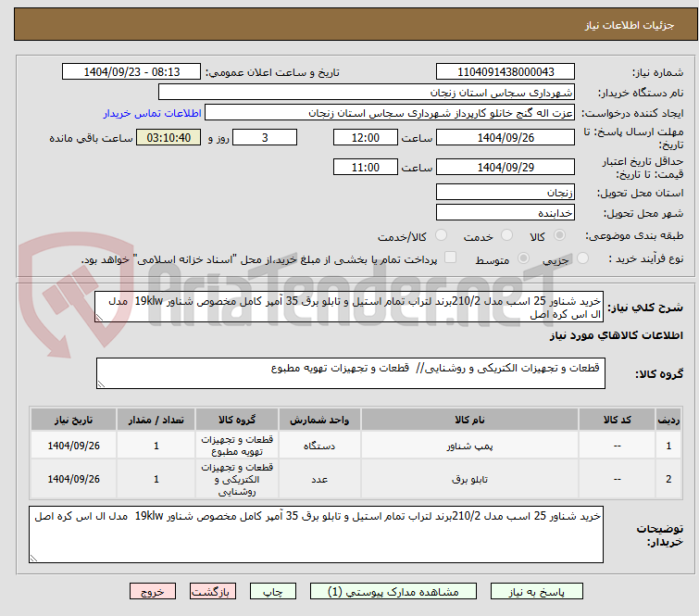Click the بازگشت back button
Image resolution: width=699 pixels, height=616 pixels.
(213, 592)
